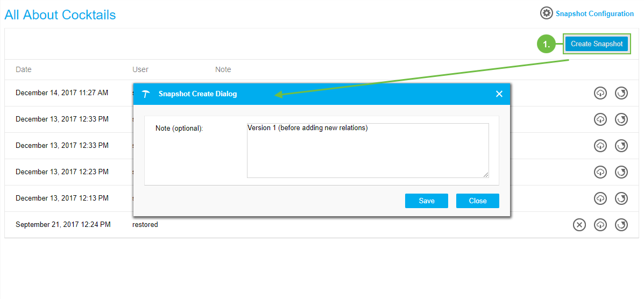
Task: Grab the note text area resize handle
Action: (486, 174)
